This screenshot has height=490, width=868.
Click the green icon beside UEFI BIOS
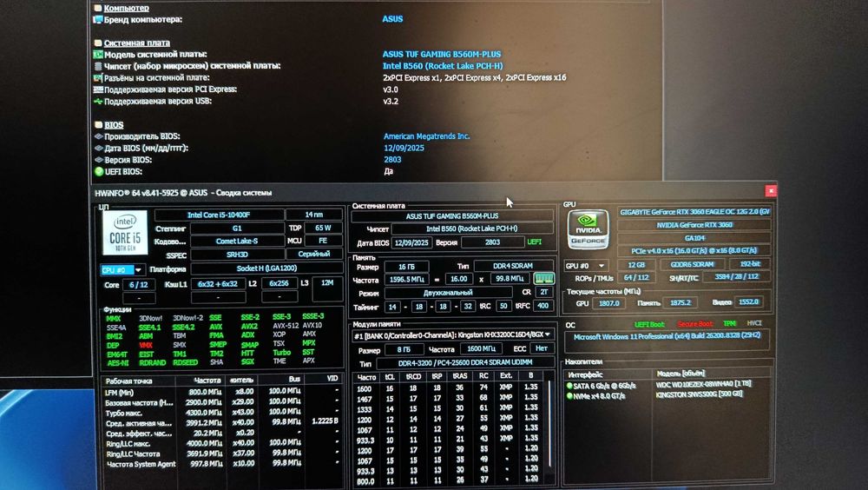click(99, 172)
